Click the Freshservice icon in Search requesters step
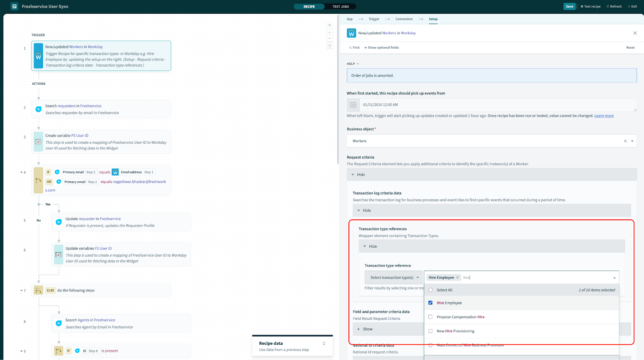The image size is (644, 360). pyautogui.click(x=39, y=109)
